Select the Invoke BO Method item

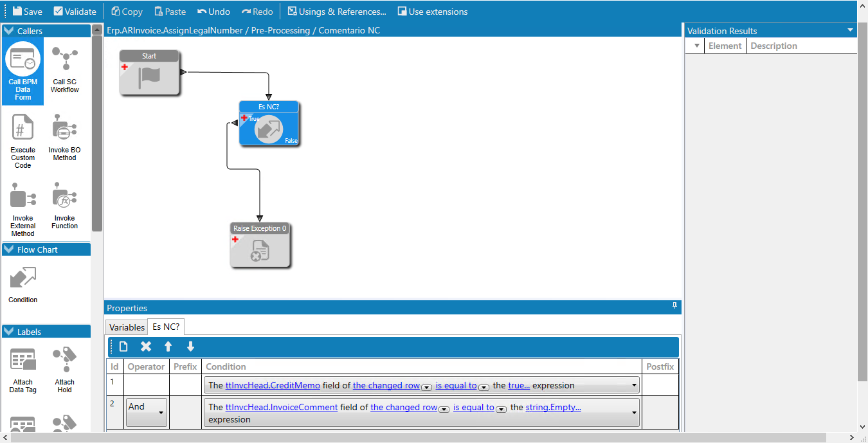[x=65, y=138]
